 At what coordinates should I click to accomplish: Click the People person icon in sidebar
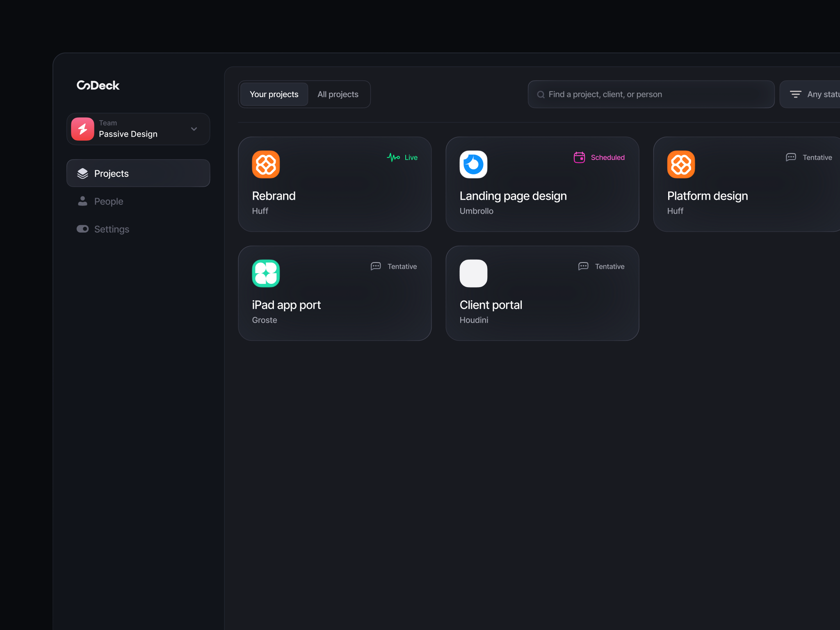pos(83,201)
